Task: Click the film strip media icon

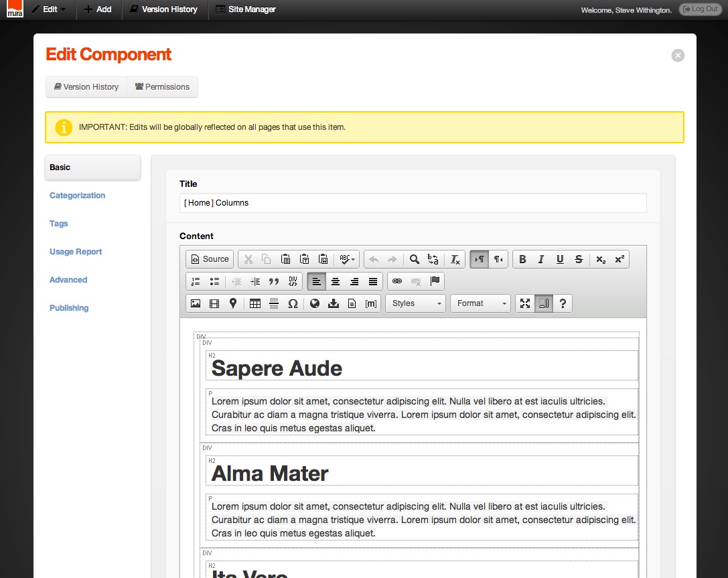Action: 214,303
